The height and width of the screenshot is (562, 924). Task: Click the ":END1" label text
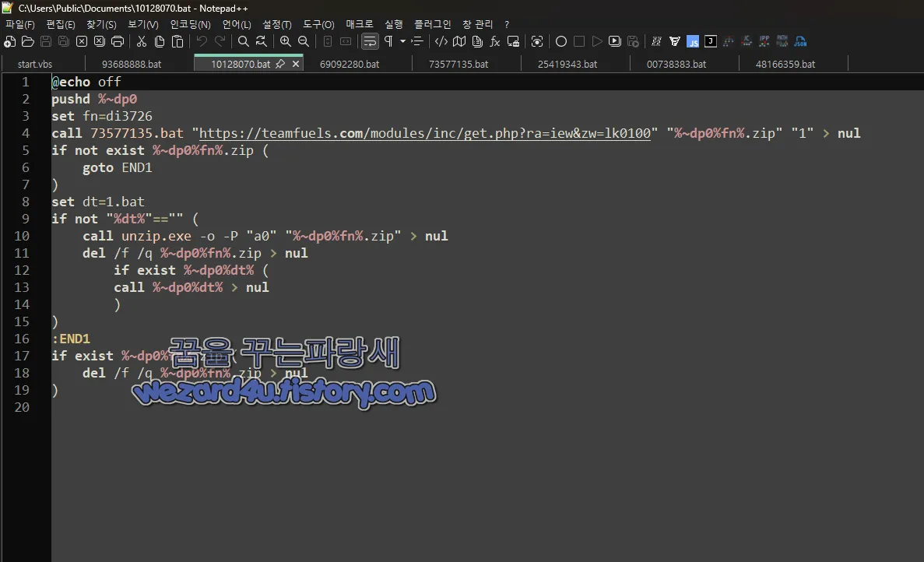click(x=71, y=339)
